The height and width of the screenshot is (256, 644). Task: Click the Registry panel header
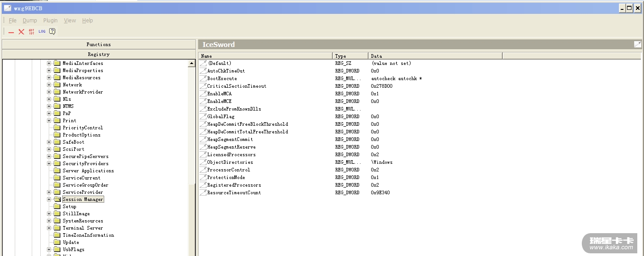pyautogui.click(x=98, y=54)
